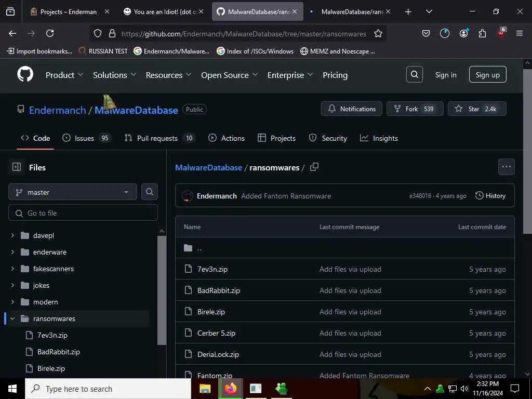Open the green people taskbar app

[282, 389]
